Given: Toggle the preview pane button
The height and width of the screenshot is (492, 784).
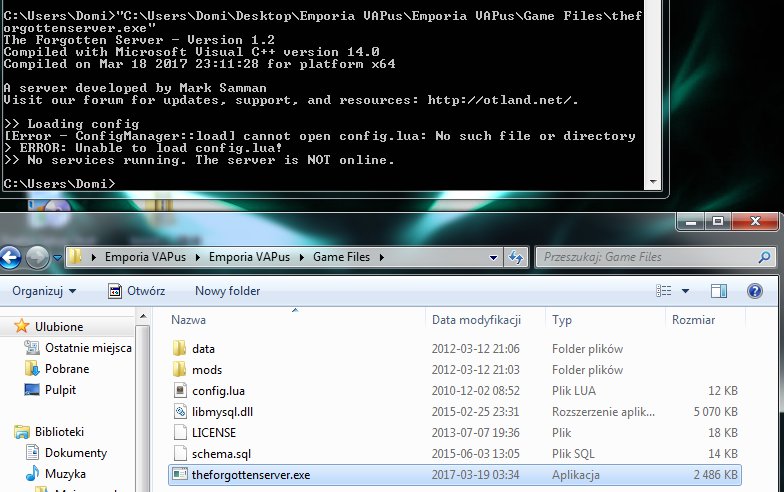Looking at the screenshot, I should pyautogui.click(x=718, y=291).
